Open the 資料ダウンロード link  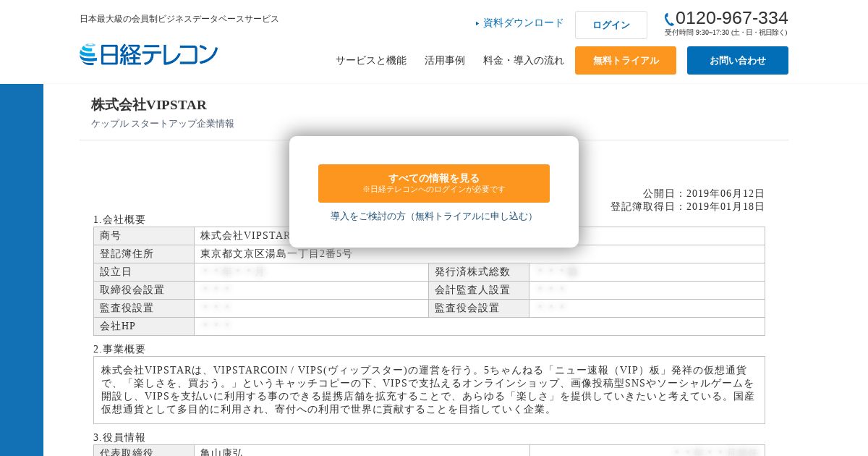tap(519, 23)
